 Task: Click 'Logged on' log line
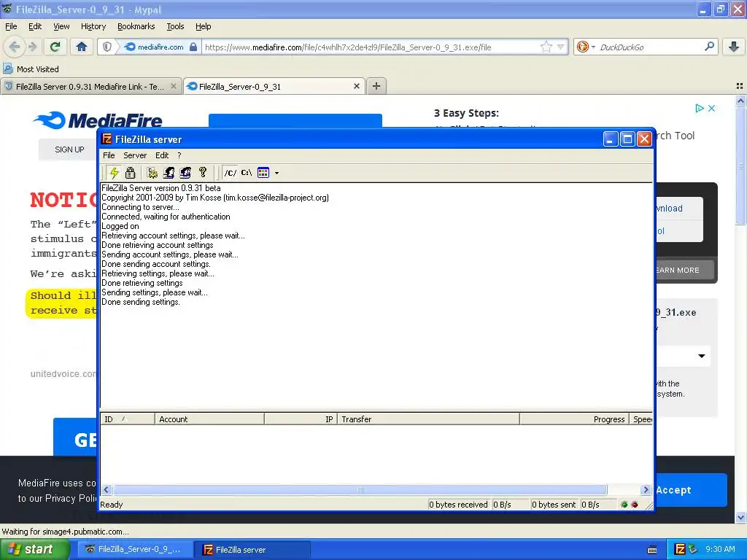(x=120, y=226)
